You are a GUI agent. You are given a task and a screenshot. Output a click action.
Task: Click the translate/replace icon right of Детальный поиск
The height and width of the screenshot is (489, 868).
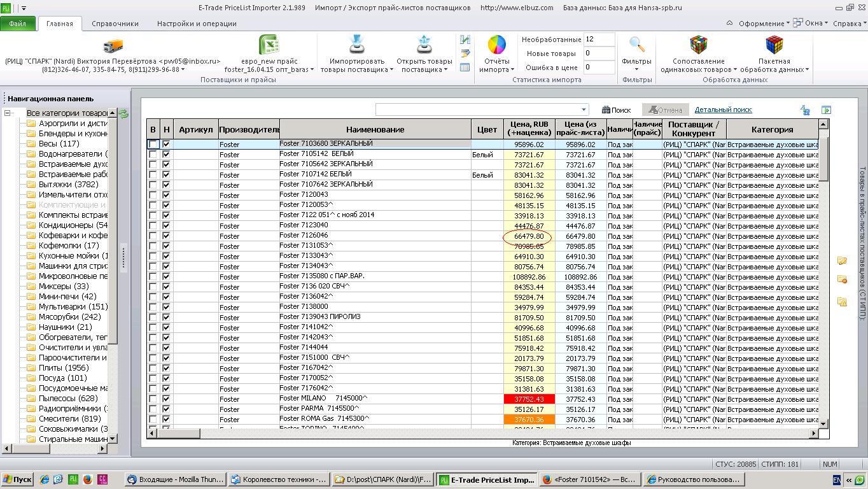coord(805,110)
